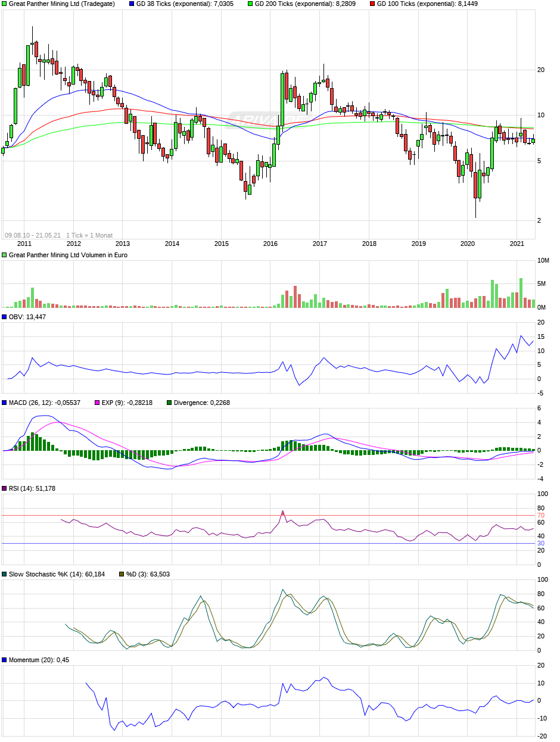Image resolution: width=560 pixels, height=742 pixels.
Task: Click the '1 Tick = 1 Monat' text
Action: click(89, 235)
